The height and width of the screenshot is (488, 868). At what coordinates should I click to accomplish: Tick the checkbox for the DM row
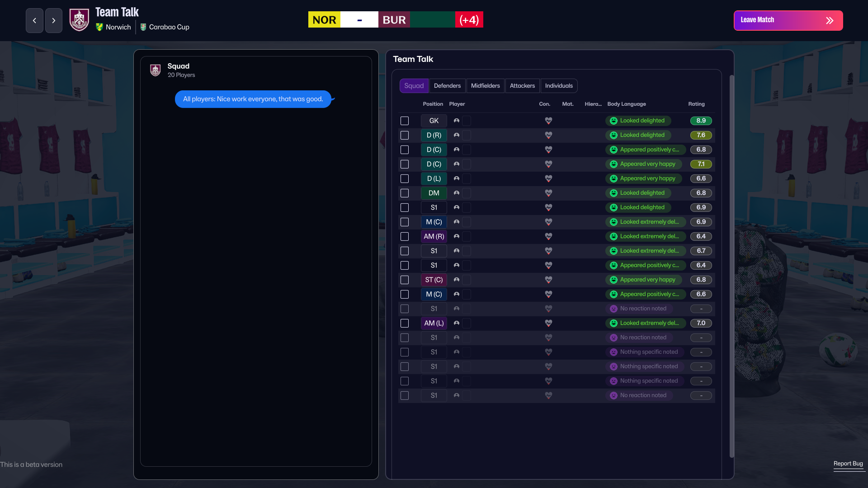[405, 193]
